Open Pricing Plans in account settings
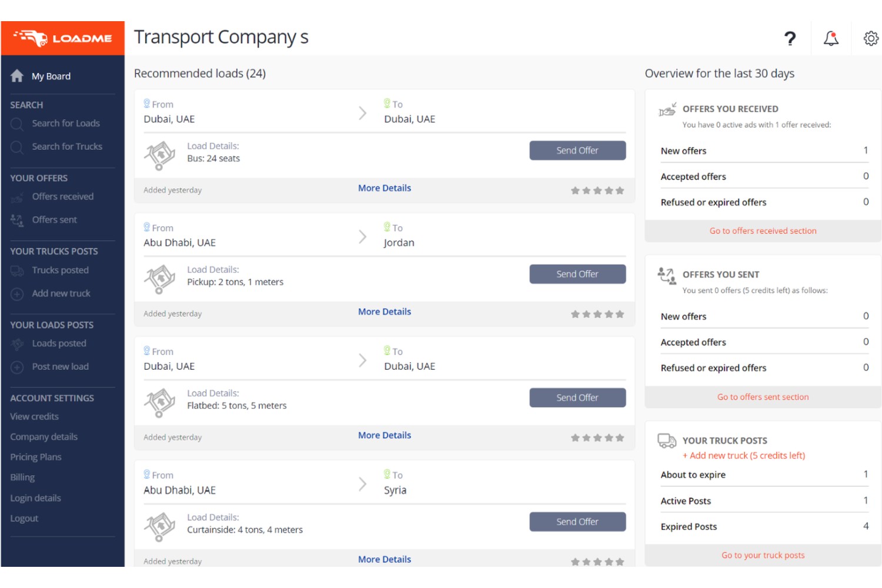Image resolution: width=882 pixels, height=588 pixels. click(36, 457)
